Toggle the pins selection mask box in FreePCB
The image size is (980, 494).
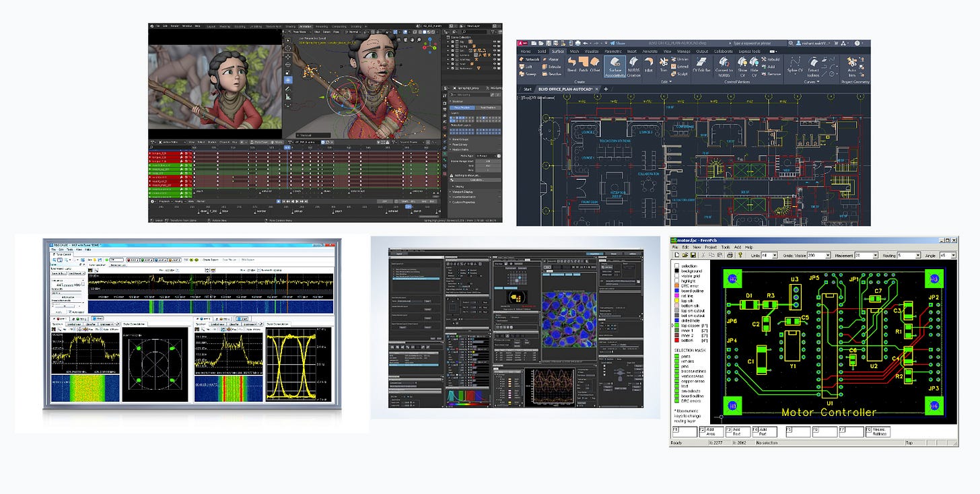click(x=678, y=367)
